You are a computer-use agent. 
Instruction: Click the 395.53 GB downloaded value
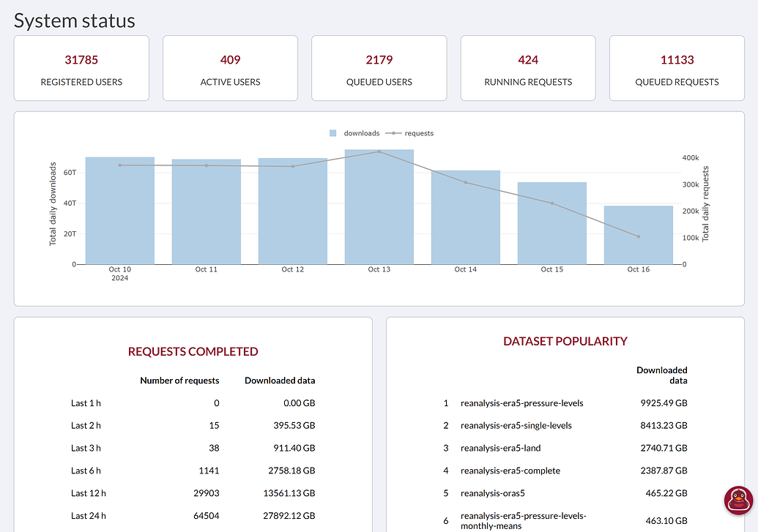point(294,426)
